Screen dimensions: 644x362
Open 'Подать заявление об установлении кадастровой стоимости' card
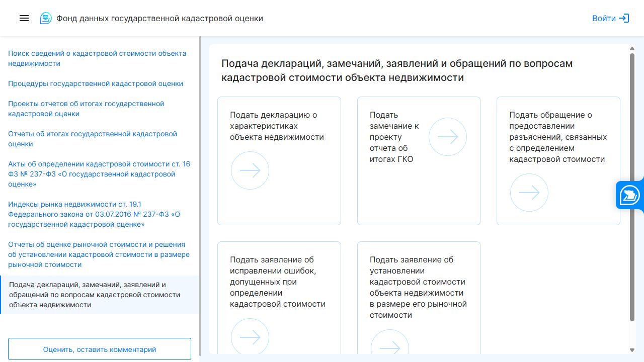[419, 298]
